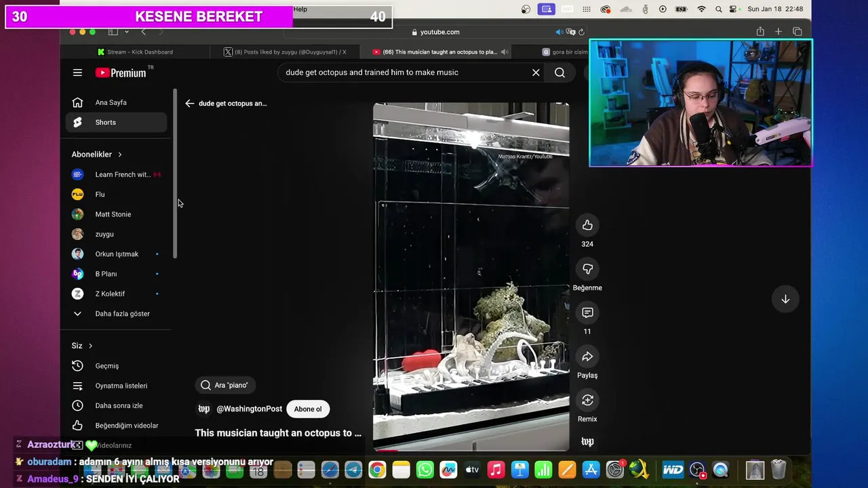Subscribe with the Abone ol button

click(x=308, y=409)
